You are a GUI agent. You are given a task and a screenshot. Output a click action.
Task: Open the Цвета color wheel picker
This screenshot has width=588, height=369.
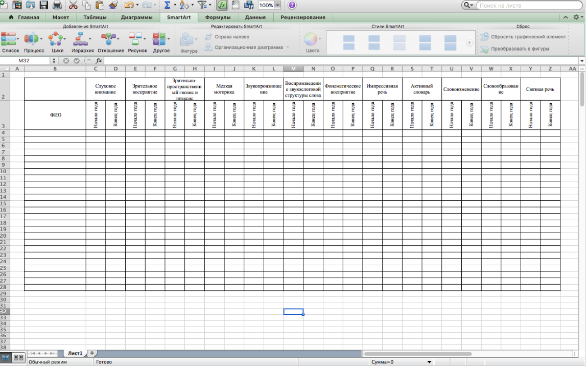tap(311, 40)
